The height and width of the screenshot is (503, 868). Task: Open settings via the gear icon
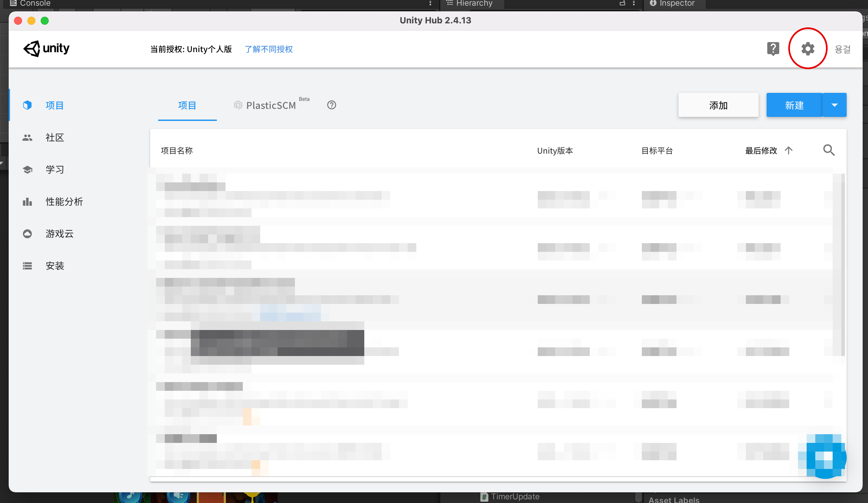click(807, 49)
